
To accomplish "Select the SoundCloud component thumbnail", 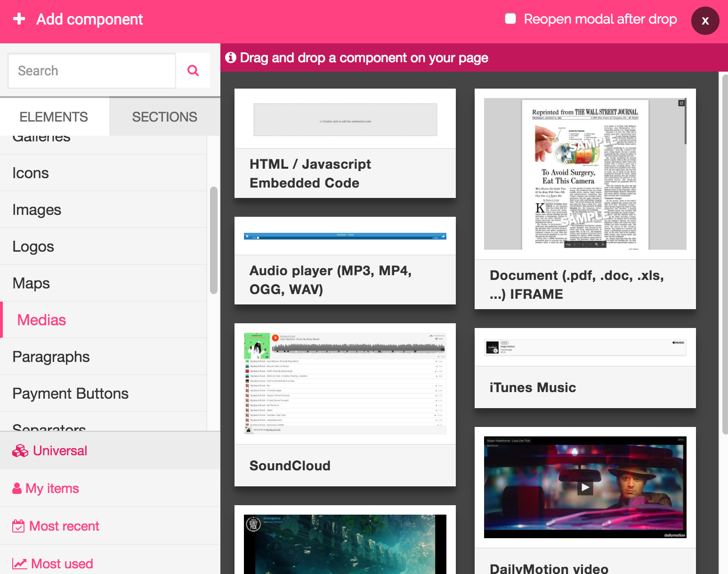I will click(x=345, y=384).
